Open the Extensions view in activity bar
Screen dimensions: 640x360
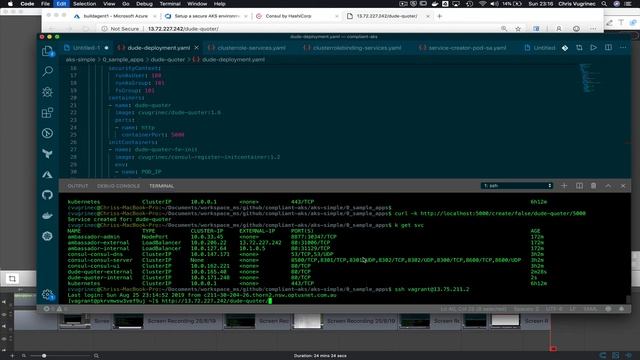pyautogui.click(x=47, y=113)
